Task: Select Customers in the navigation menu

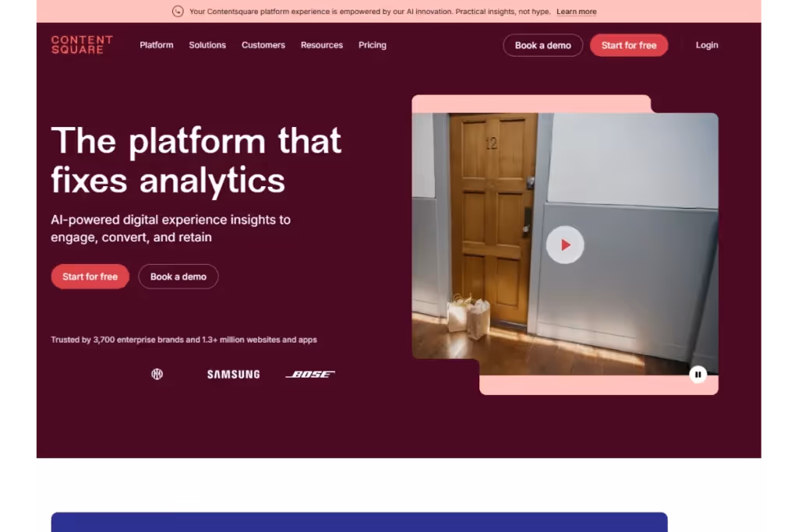Action: tap(263, 45)
